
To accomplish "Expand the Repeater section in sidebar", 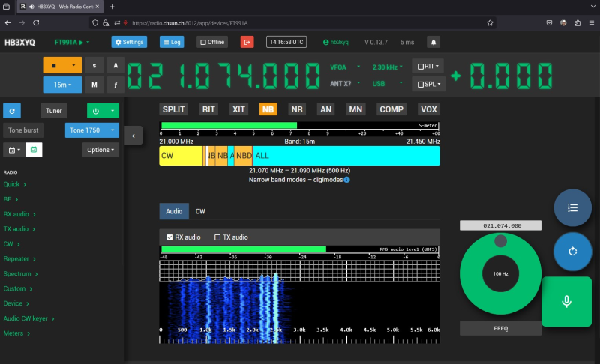I will tap(18, 258).
